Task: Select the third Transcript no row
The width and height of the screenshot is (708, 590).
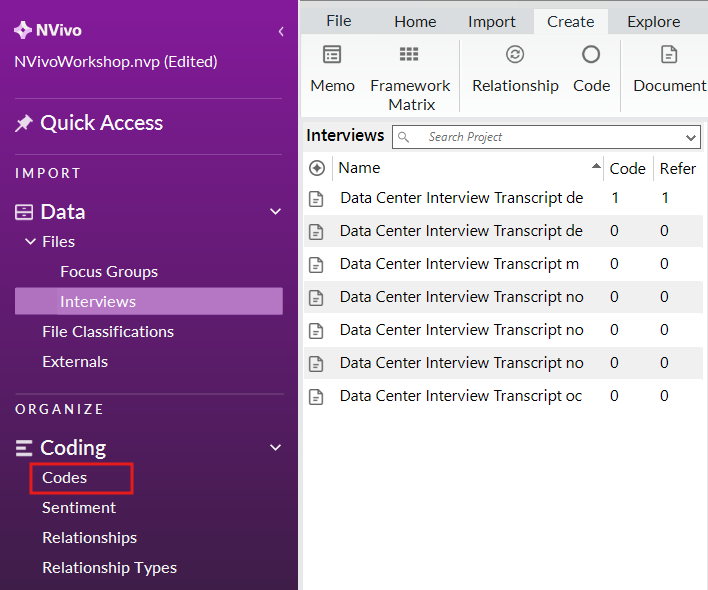Action: pyautogui.click(x=503, y=362)
